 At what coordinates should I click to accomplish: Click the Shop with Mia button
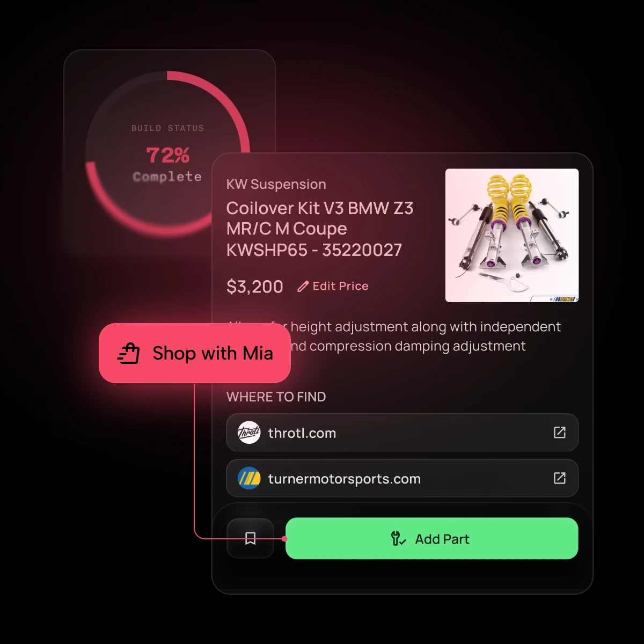(195, 353)
